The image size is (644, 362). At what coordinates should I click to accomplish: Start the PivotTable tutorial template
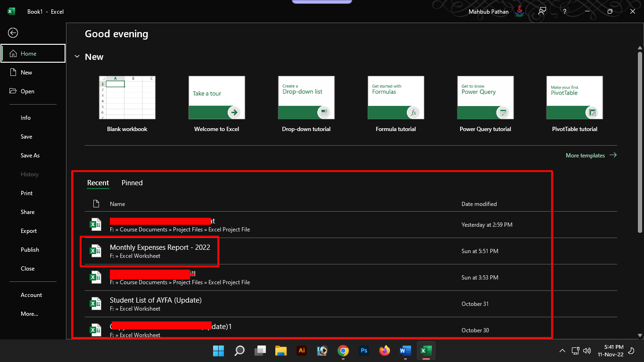coord(574,98)
